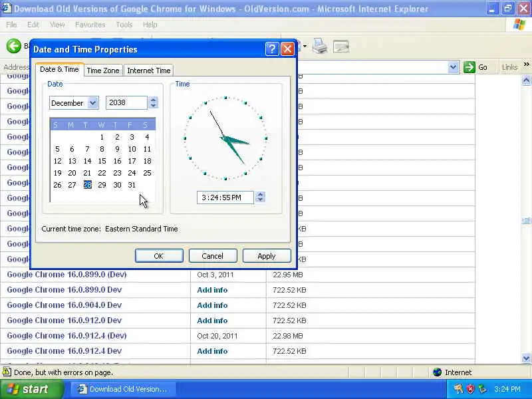Select day 1 in the calendar
Screen dimensions: 532x399
point(102,137)
